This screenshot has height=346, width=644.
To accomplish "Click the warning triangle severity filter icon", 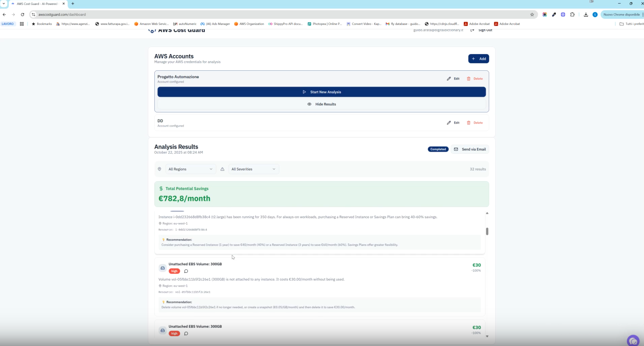I will coord(222,169).
